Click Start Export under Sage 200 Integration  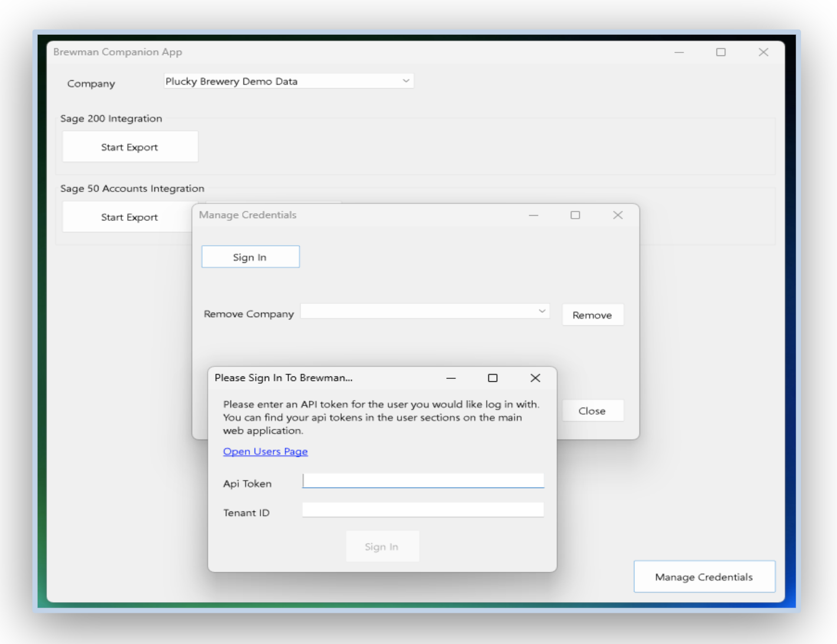[x=130, y=147]
